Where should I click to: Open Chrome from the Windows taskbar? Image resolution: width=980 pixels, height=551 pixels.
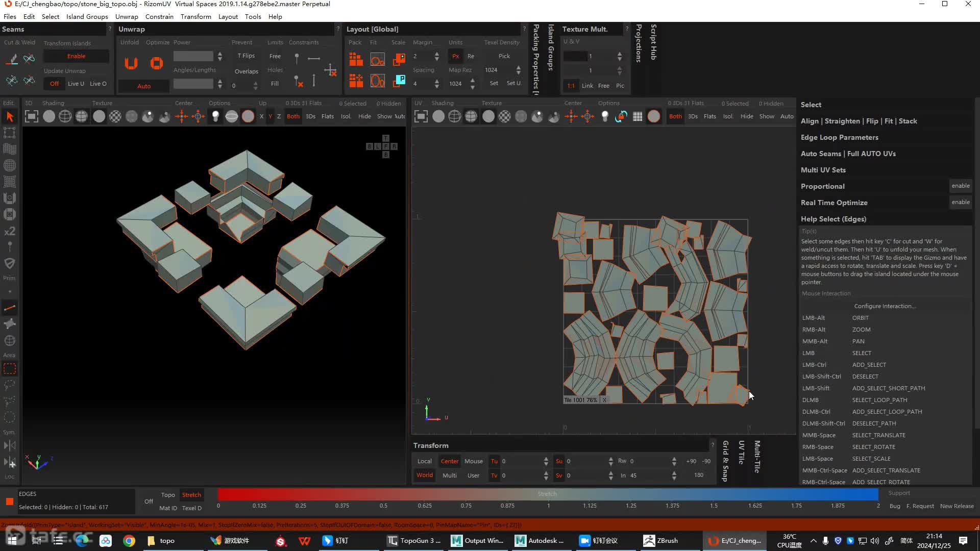[x=129, y=540]
